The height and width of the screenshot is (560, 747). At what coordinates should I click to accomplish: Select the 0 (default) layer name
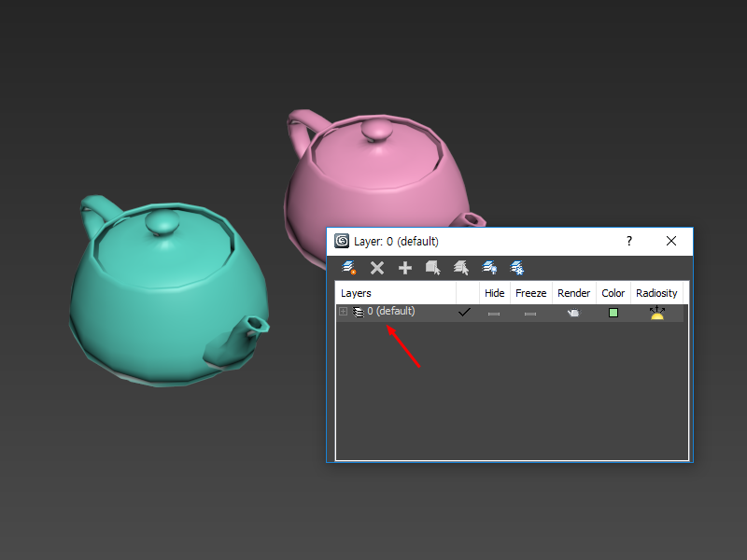pyautogui.click(x=391, y=311)
